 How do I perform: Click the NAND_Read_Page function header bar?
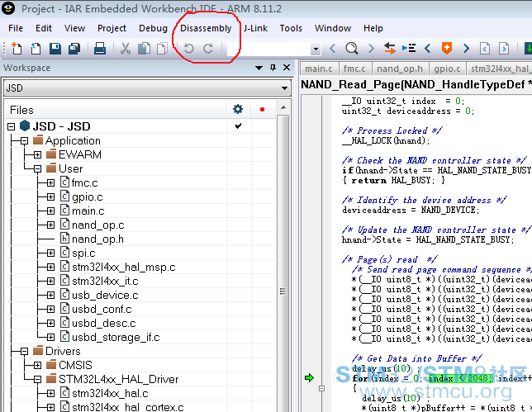click(x=416, y=84)
